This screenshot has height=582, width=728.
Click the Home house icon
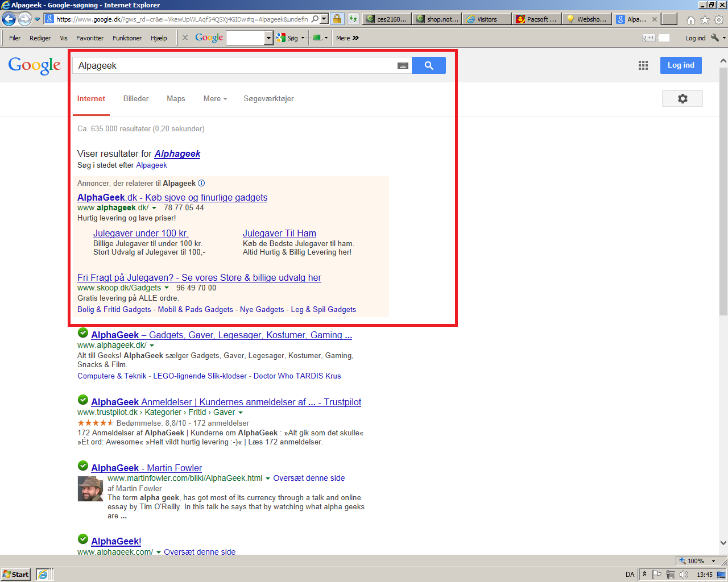[691, 20]
